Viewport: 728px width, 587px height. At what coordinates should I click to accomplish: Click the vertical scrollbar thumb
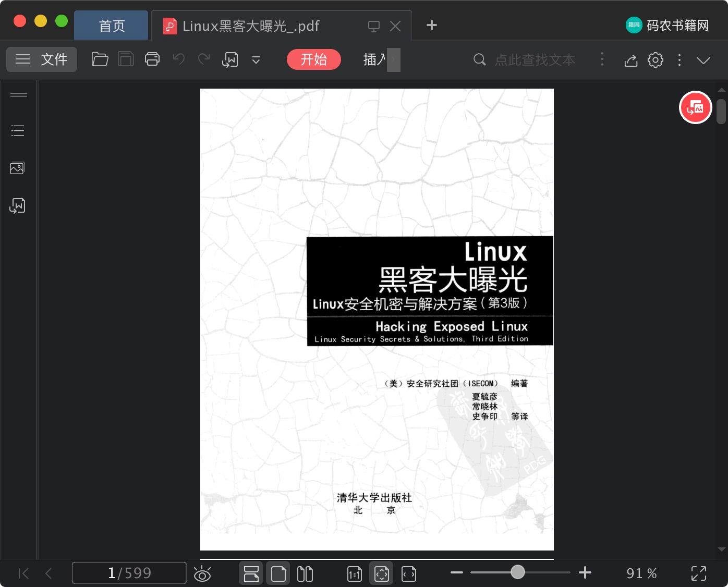point(721,111)
